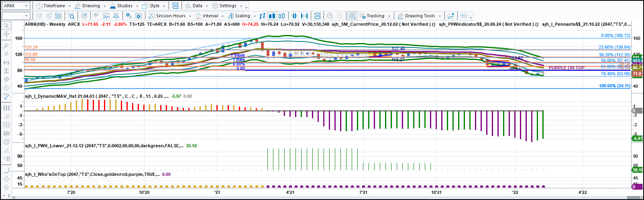
Task: Open the ARKK symbol combo box
Action: [x=16, y=6]
